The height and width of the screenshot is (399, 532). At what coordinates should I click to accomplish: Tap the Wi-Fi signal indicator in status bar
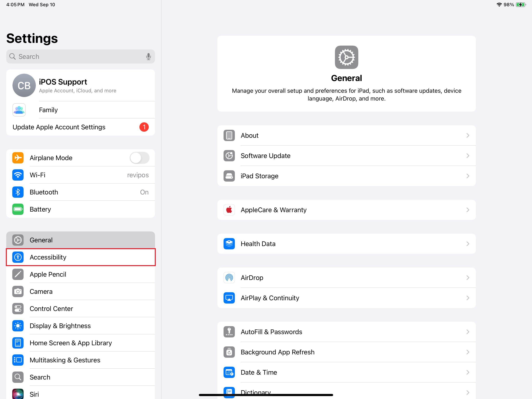click(499, 4)
